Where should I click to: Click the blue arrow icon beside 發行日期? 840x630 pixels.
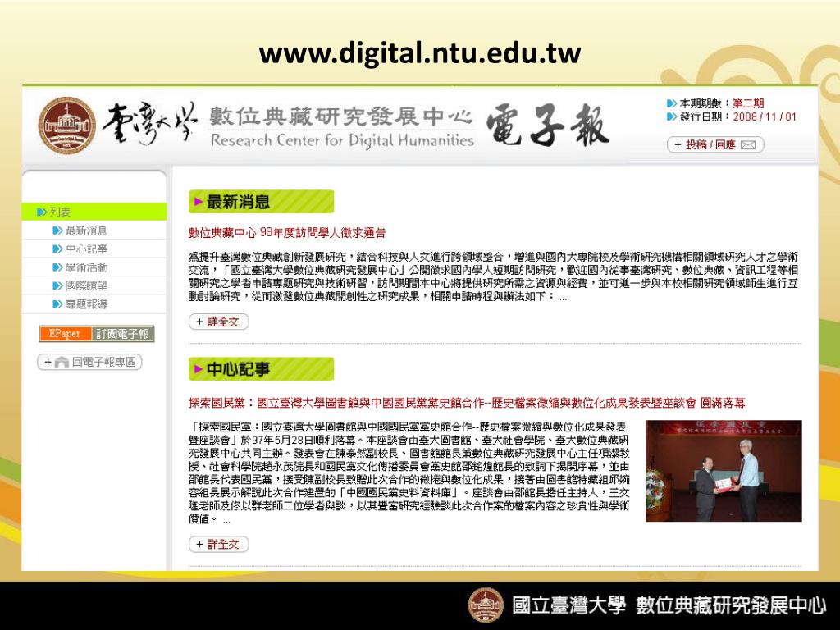pyautogui.click(x=672, y=116)
